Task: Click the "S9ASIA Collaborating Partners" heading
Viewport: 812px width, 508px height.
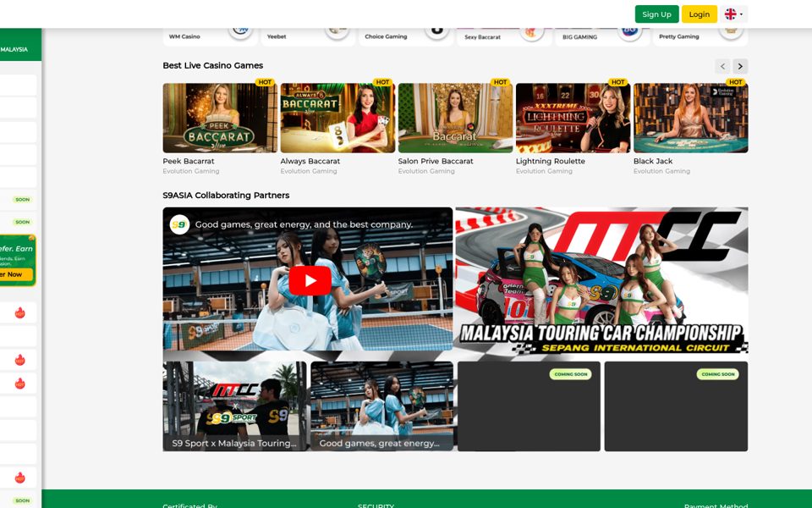Action: tap(226, 196)
